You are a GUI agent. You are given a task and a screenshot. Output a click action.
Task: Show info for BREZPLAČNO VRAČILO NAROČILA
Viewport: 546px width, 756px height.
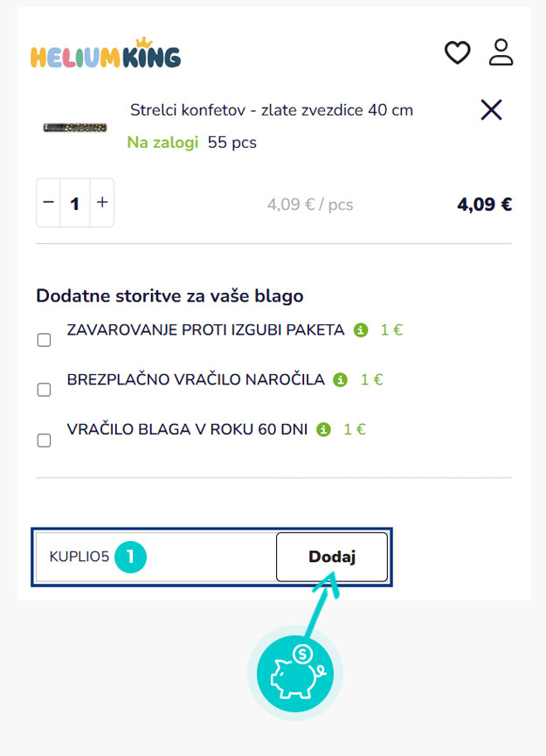[341, 380]
